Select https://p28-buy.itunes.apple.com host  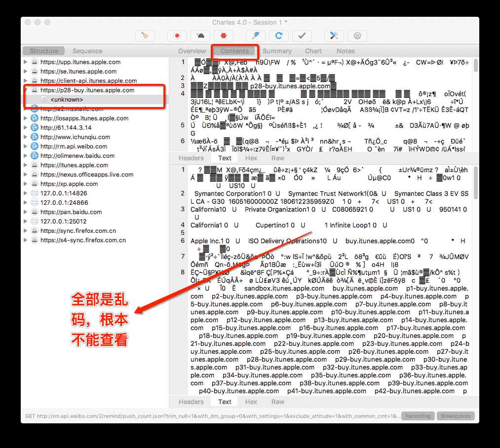pos(87,90)
